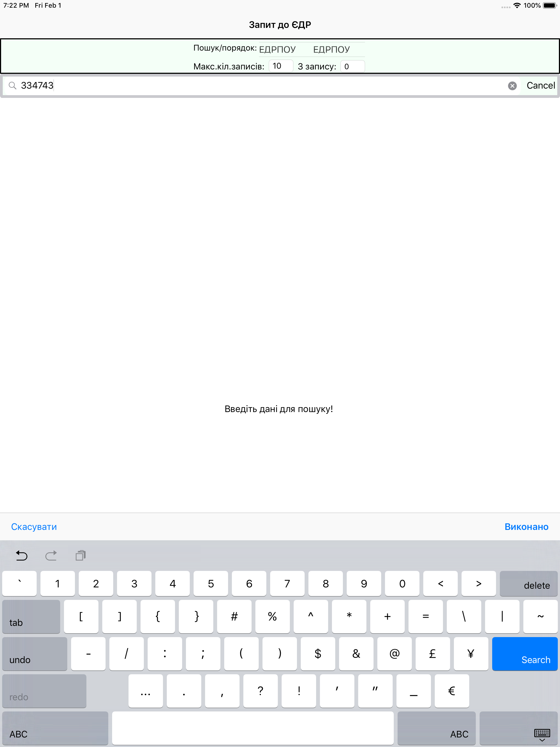Viewport: 560px width, 747px height.
Task: Tap the clipboard paste icon
Action: tap(81, 556)
